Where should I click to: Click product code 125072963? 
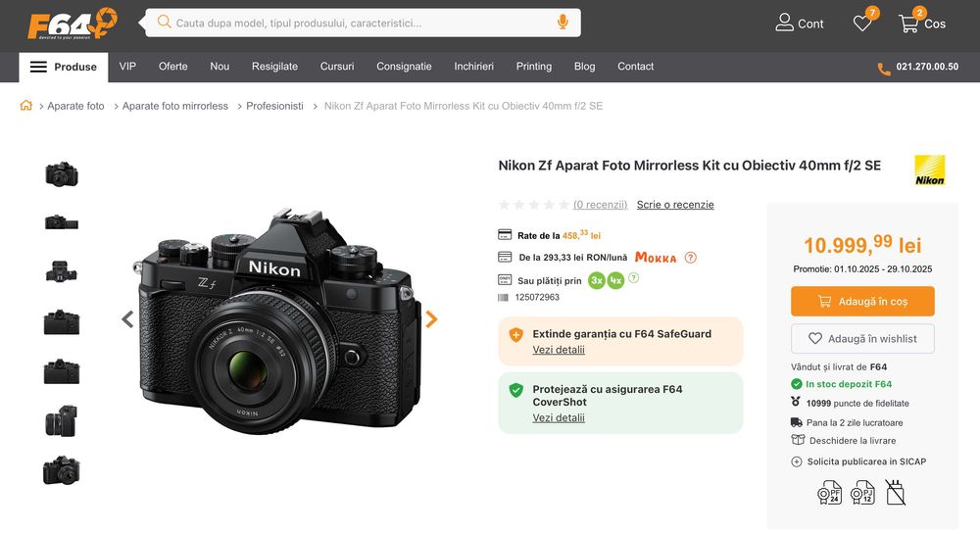[x=537, y=298]
